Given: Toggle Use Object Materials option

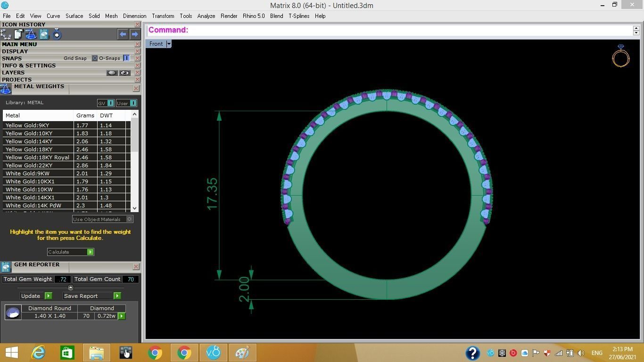Looking at the screenshot, I should tap(130, 219).
